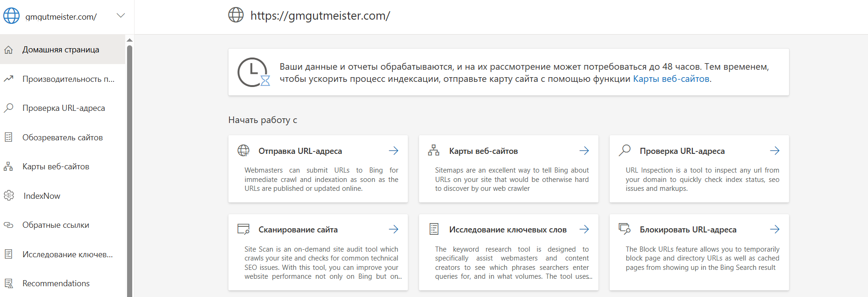This screenshot has width=868, height=297.
Task: Click the Block URLs feature description text
Action: point(703,258)
